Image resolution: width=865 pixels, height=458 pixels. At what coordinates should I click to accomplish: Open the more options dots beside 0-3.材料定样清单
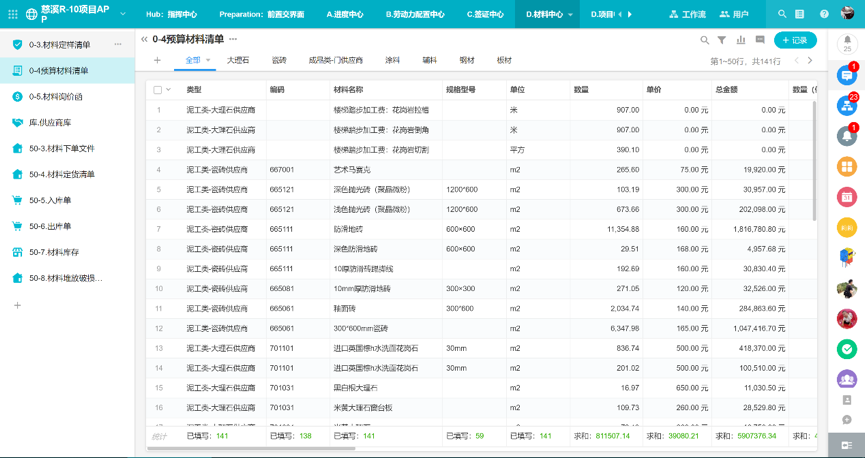(118, 44)
